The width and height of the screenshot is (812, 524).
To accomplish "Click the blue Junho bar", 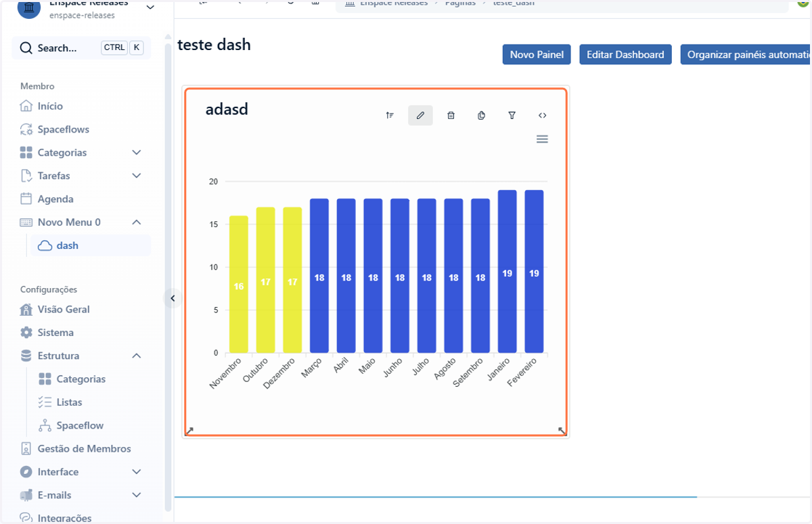I will pyautogui.click(x=400, y=276).
